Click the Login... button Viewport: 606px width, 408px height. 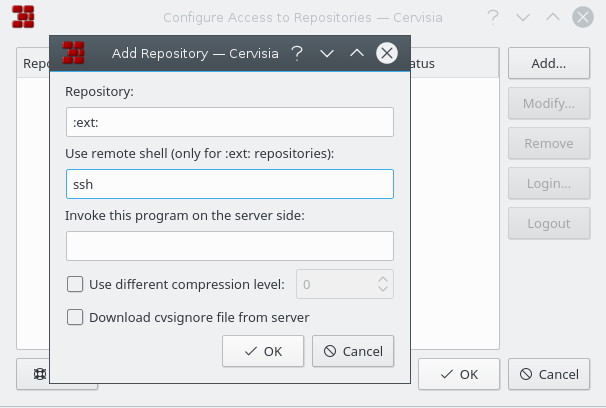[x=549, y=183]
